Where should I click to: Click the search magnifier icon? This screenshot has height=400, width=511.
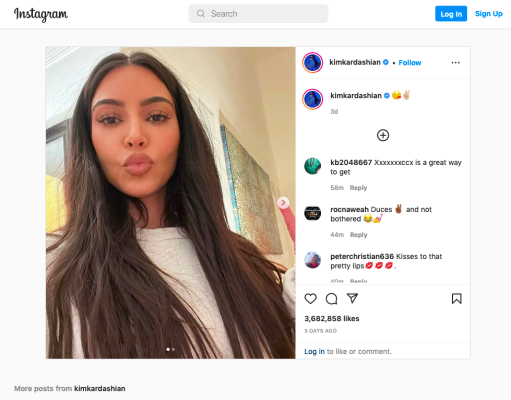[201, 14]
